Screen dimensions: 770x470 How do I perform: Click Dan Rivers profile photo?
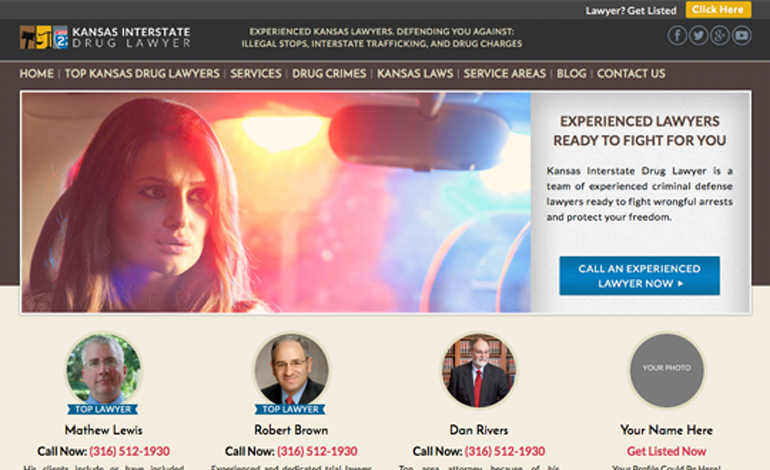pyautogui.click(x=479, y=370)
